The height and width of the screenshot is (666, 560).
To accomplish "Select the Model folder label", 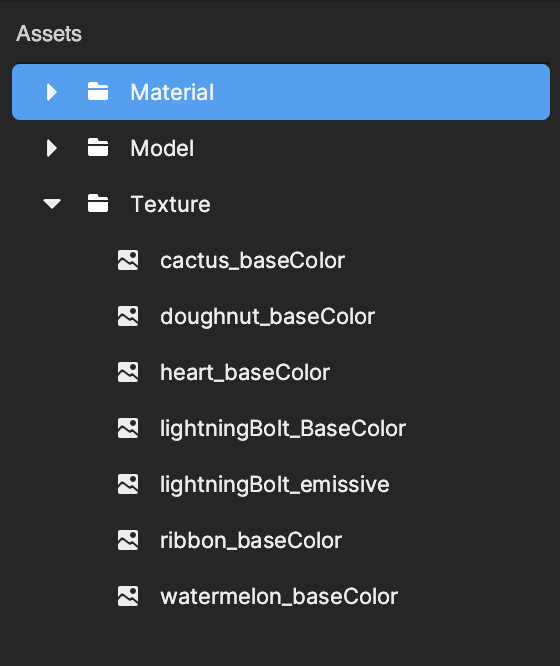I will (x=162, y=148).
